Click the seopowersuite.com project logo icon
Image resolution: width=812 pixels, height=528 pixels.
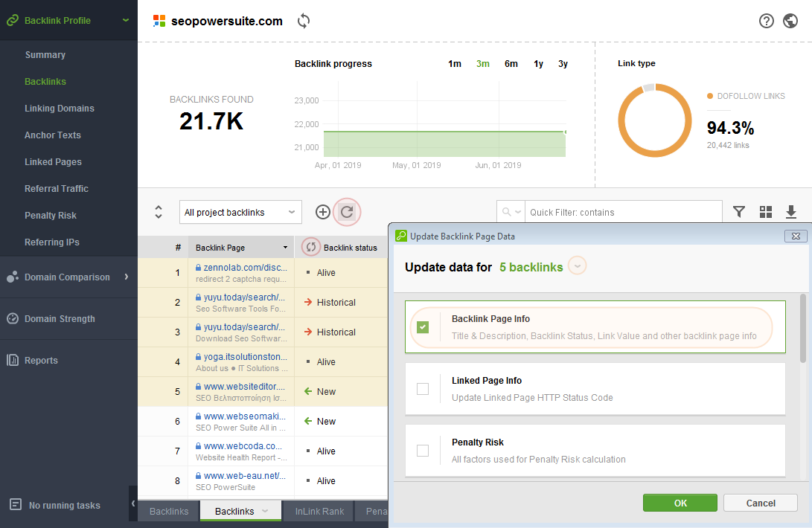[x=159, y=21]
